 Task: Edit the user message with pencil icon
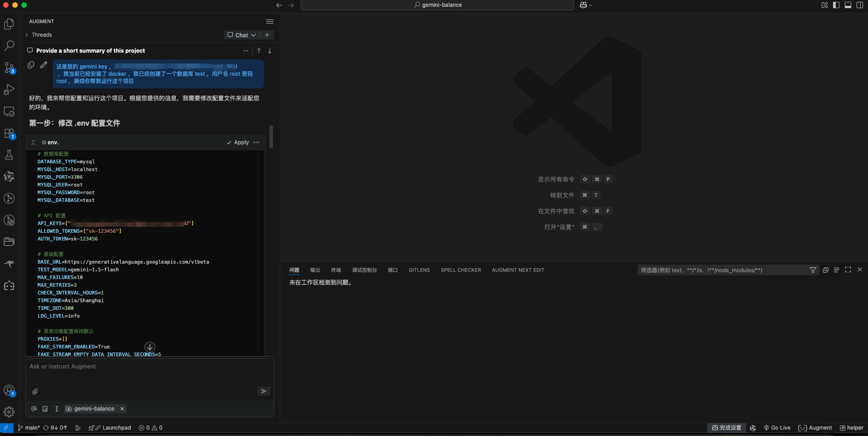[44, 65]
